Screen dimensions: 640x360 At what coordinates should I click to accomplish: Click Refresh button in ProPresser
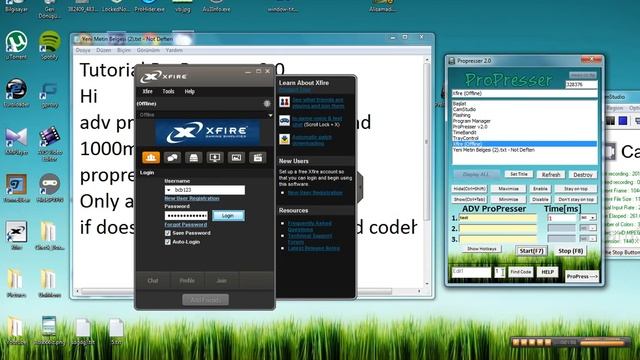click(x=551, y=175)
